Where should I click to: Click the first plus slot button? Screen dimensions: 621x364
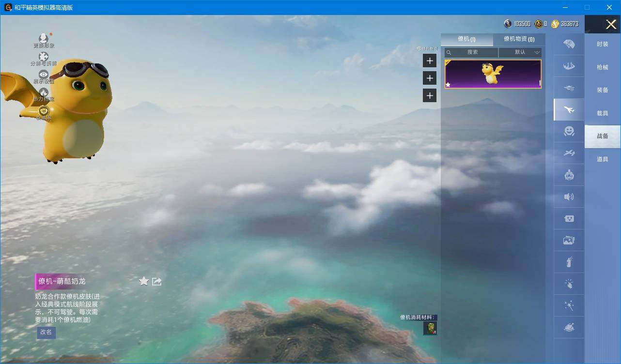pyautogui.click(x=430, y=61)
